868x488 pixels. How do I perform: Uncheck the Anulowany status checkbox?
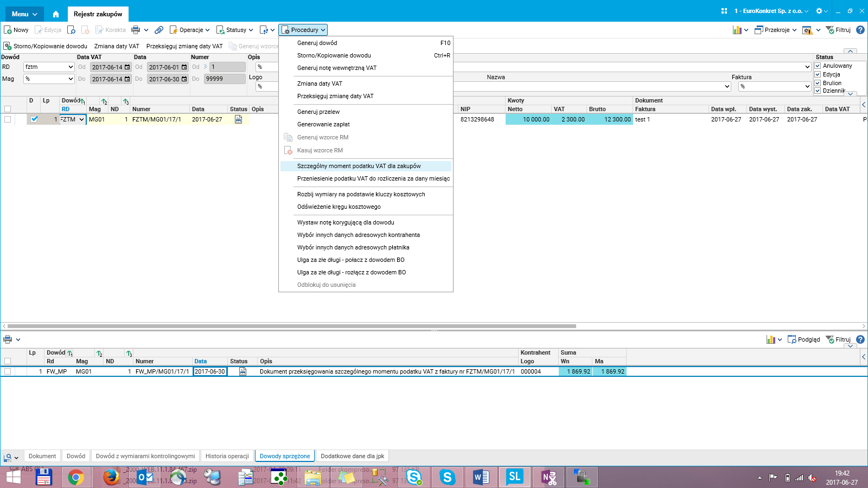pos(818,66)
